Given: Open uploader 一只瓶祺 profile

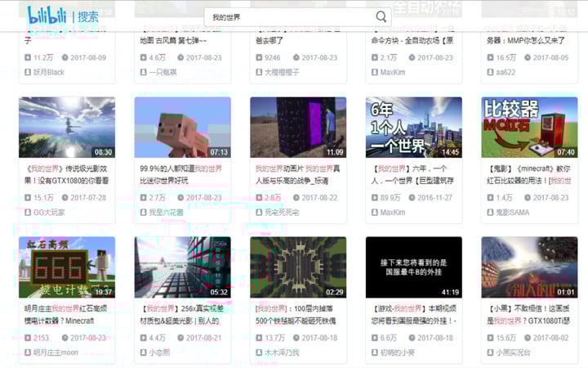Looking at the screenshot, I should click(163, 72).
